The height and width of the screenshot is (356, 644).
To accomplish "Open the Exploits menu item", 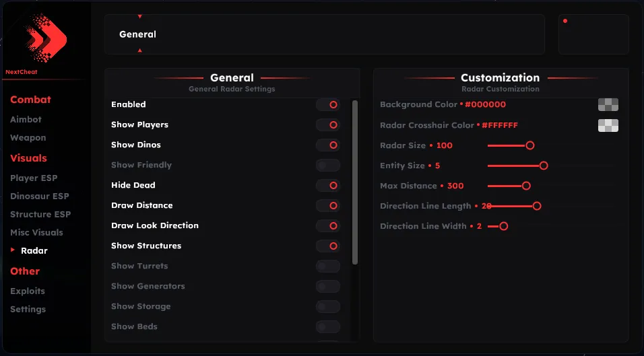I will point(28,291).
